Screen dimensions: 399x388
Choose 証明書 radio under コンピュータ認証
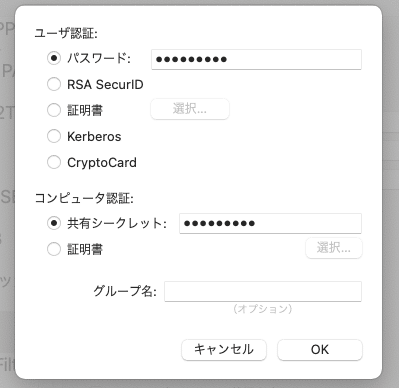point(54,249)
